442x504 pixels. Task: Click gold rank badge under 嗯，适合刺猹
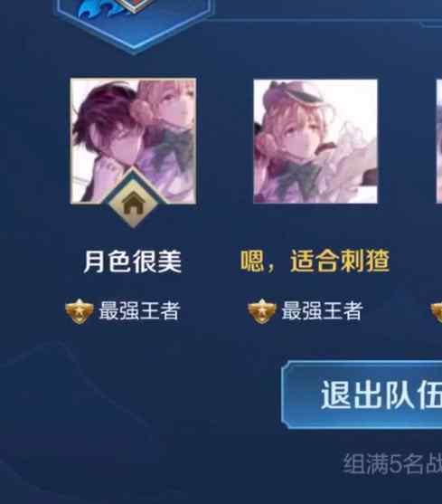[261, 311]
